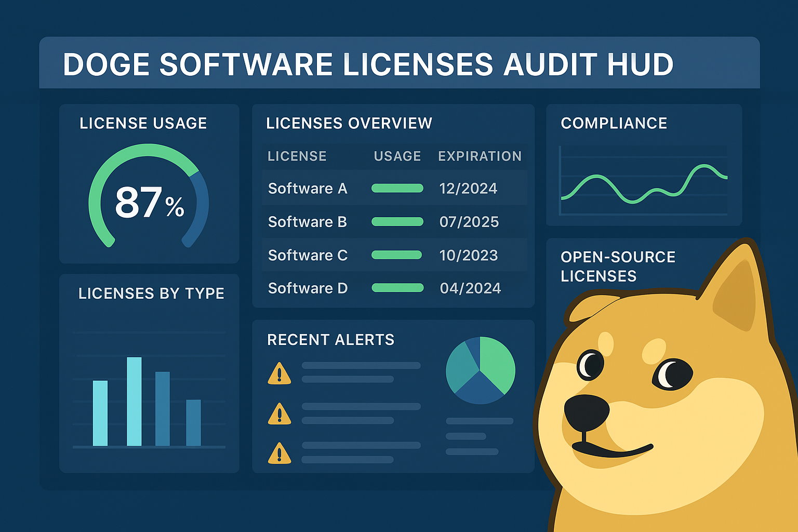The height and width of the screenshot is (532, 798).
Task: Click the Recent Alerts panel heading
Action: pyautogui.click(x=330, y=340)
